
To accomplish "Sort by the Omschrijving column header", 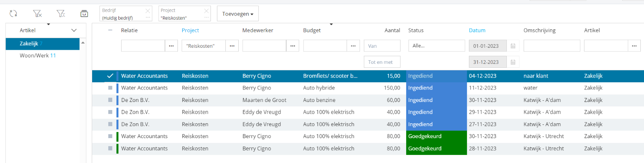I will (539, 30).
